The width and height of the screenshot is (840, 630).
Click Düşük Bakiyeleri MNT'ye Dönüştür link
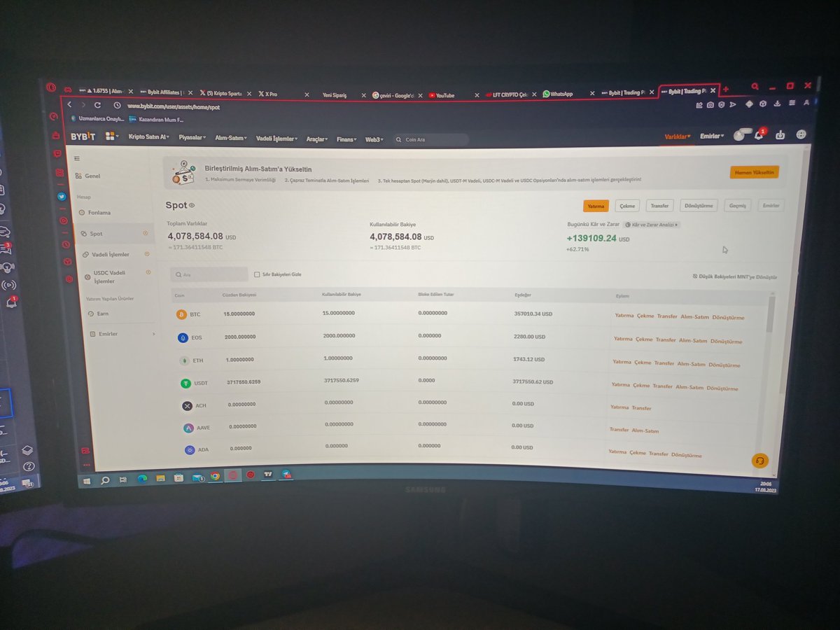[734, 276]
